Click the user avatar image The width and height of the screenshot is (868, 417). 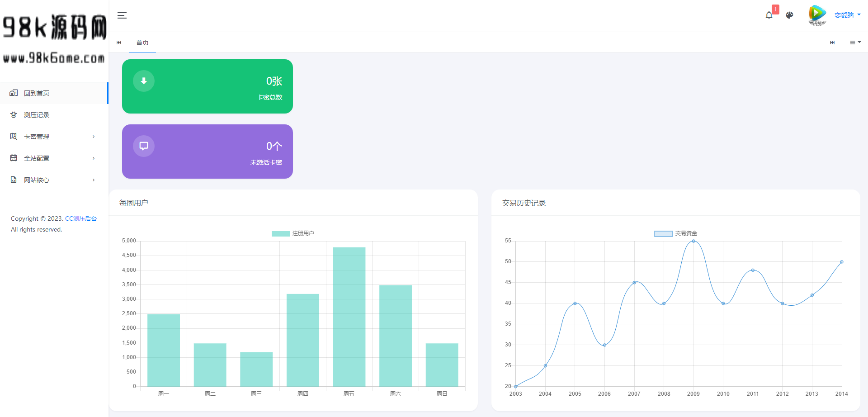coord(817,15)
